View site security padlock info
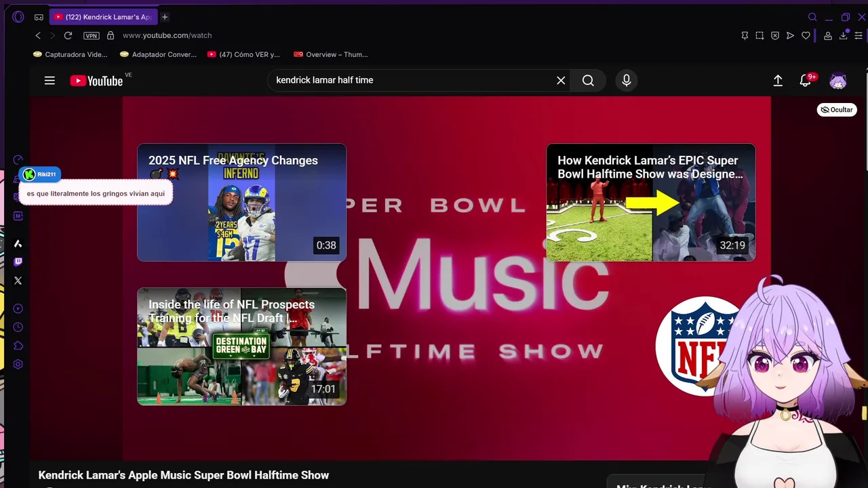 pos(111,35)
